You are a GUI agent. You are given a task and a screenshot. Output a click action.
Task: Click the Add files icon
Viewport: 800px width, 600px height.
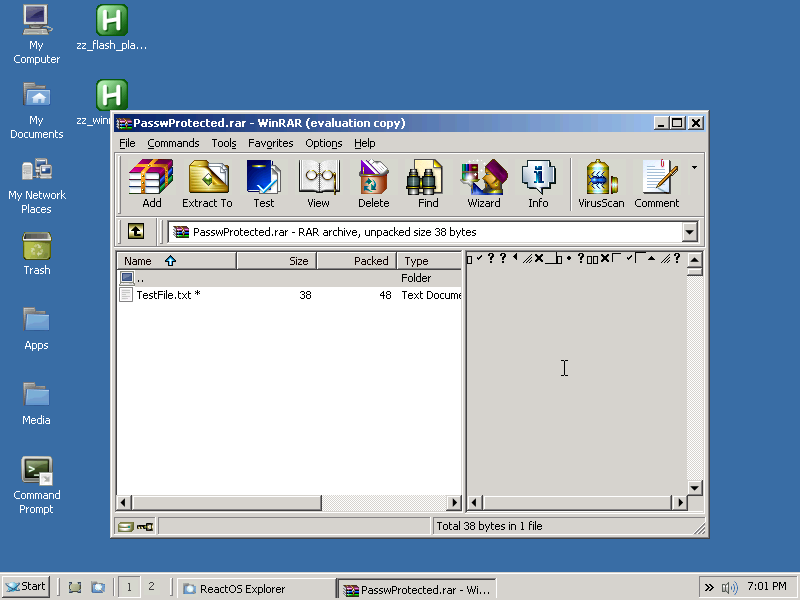point(151,184)
